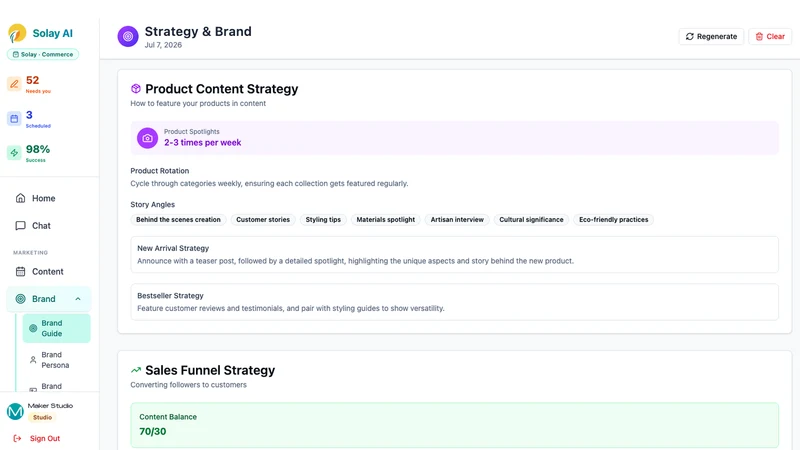Open Brand Persona submenu item

point(57,360)
